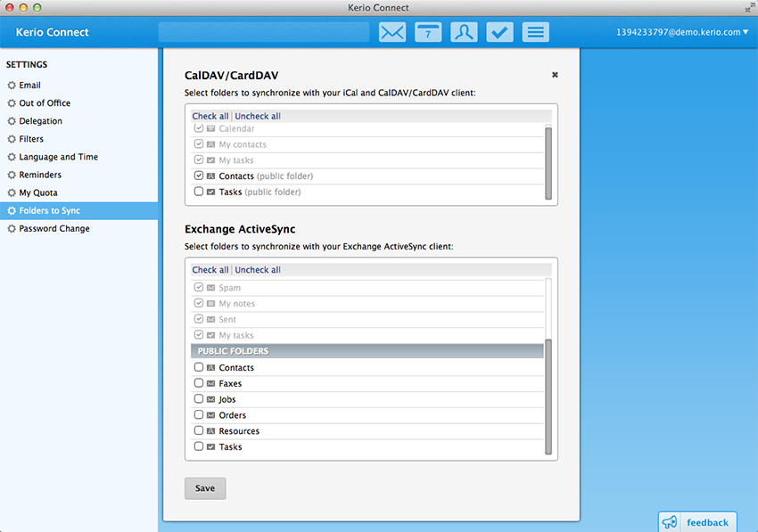Open the Contacts person icon
Image resolution: width=758 pixels, height=532 pixels.
click(x=464, y=32)
